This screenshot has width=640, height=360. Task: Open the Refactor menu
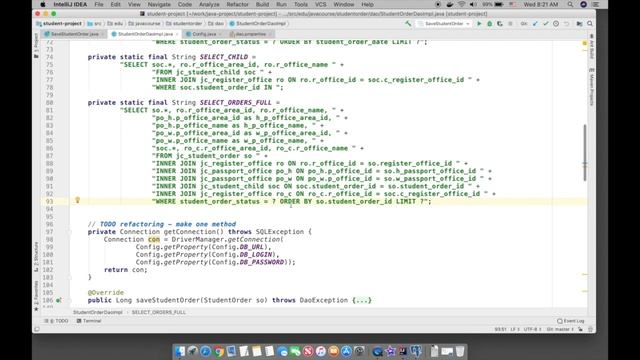point(238,4)
